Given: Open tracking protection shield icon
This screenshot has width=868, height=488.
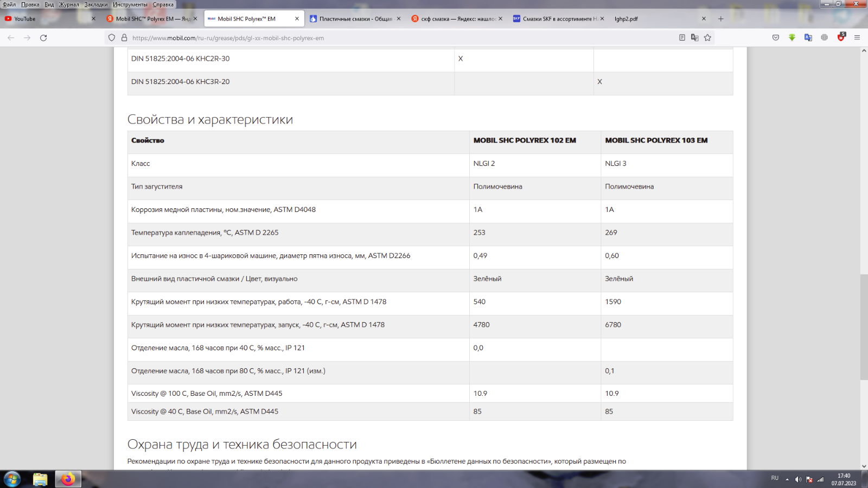Looking at the screenshot, I should coord(112,38).
